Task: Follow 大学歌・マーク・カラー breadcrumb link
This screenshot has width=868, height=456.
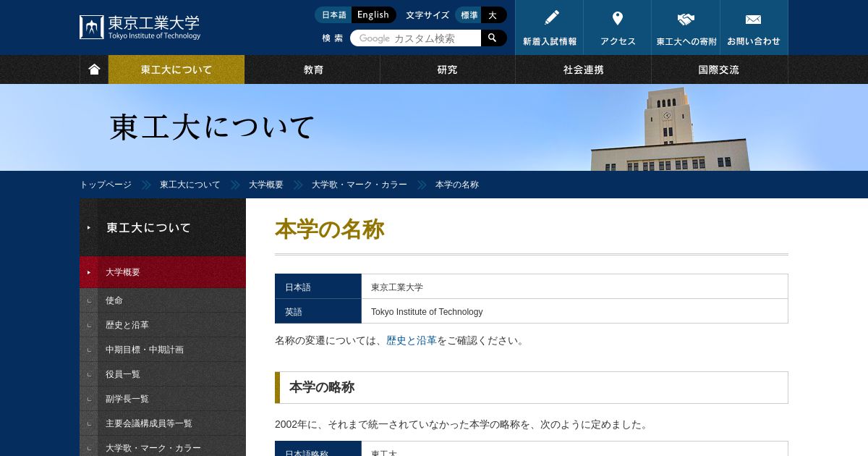Action: pyautogui.click(x=359, y=185)
